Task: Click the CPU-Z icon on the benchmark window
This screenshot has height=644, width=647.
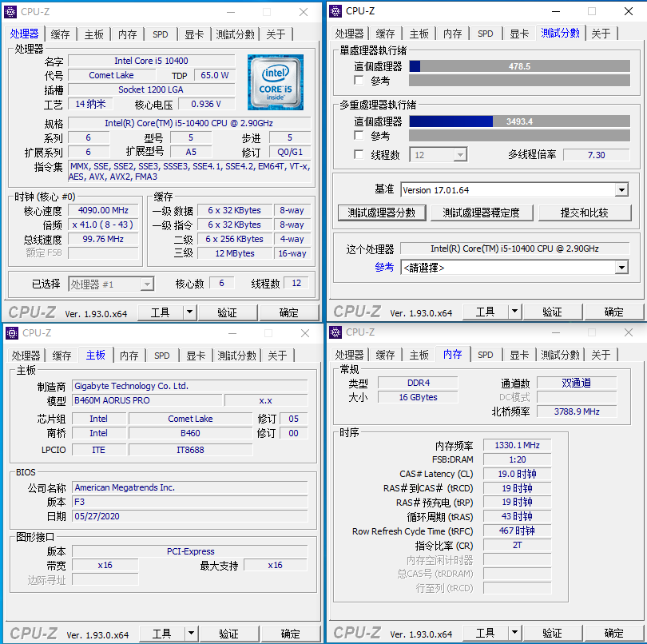Action: [x=335, y=11]
